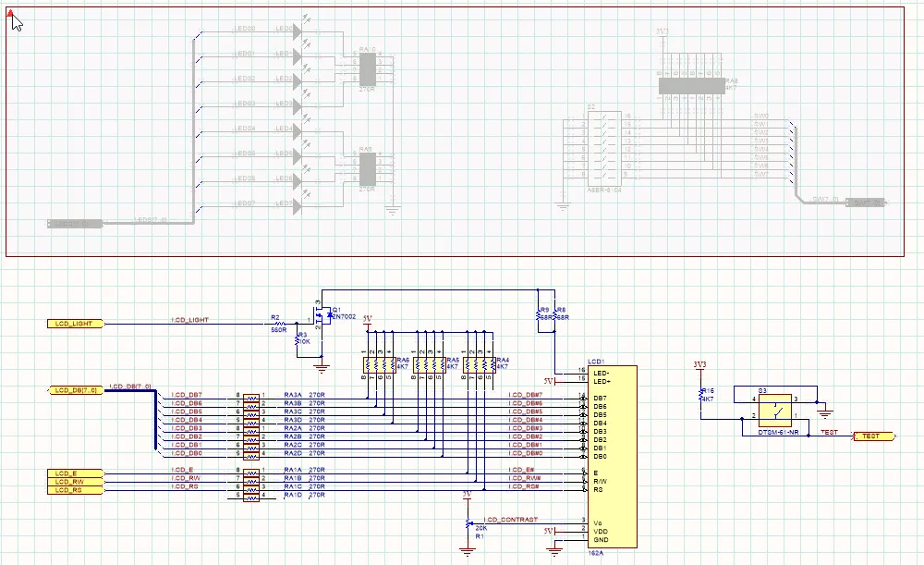
Task: Select the LCD1 162A display component body
Action: tap(613, 457)
